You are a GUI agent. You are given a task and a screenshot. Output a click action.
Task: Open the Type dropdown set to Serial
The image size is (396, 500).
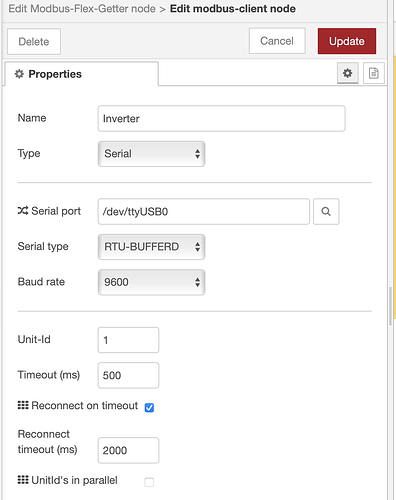click(x=151, y=154)
